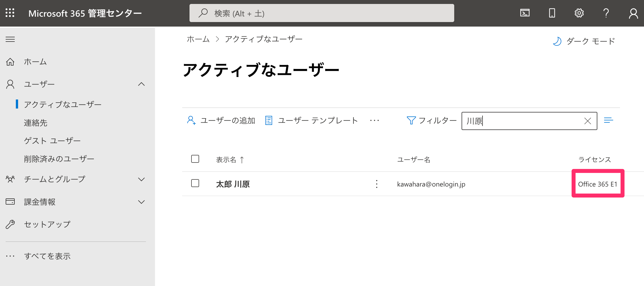
Task: Click the filter funnel icon
Action: coord(411,120)
